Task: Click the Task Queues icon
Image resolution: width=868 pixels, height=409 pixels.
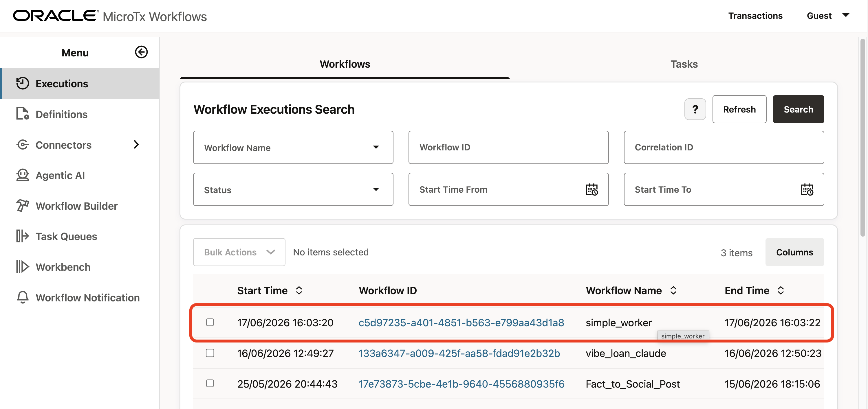Action: [23, 236]
